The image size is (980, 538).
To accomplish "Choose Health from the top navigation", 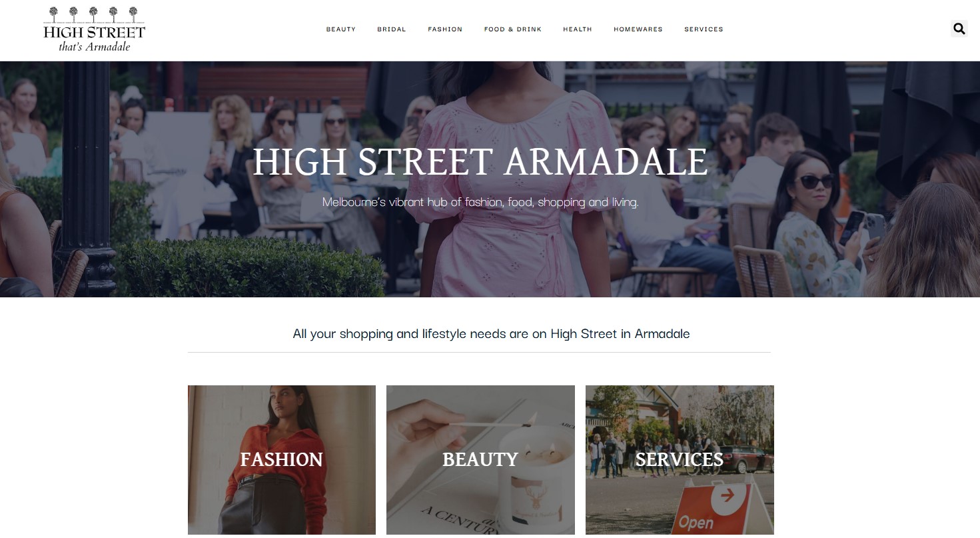I will (578, 29).
